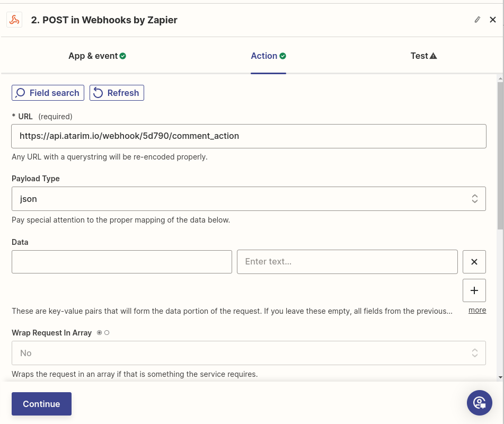Expand the Wrap Request In Array dropdown
Viewport: 504px width, 424px height.
click(x=249, y=353)
